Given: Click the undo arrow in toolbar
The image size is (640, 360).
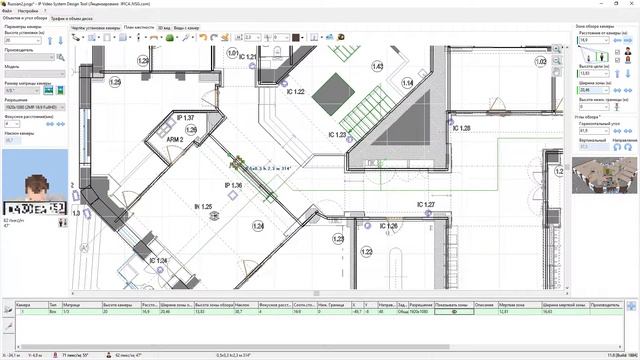Looking at the screenshot, I should tap(202, 37).
